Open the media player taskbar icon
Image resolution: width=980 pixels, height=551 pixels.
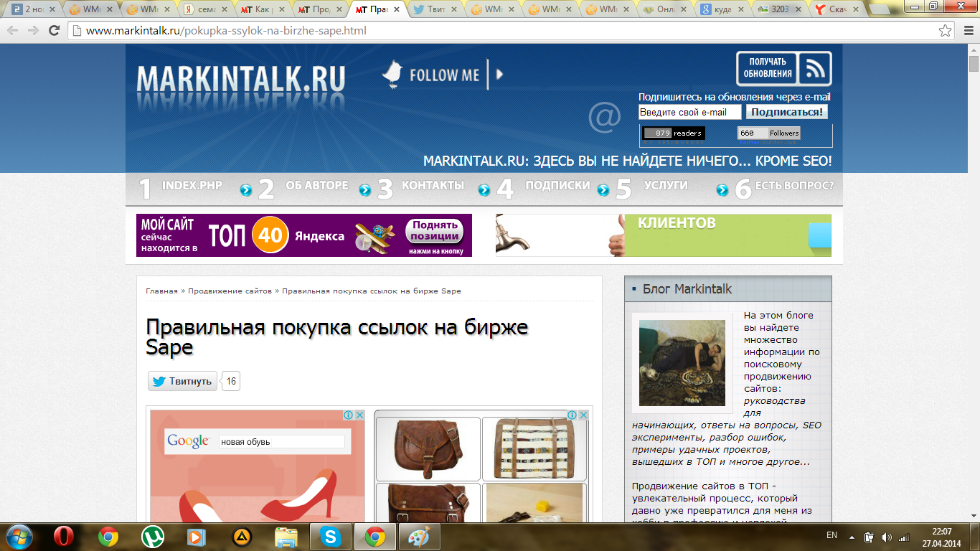point(195,537)
